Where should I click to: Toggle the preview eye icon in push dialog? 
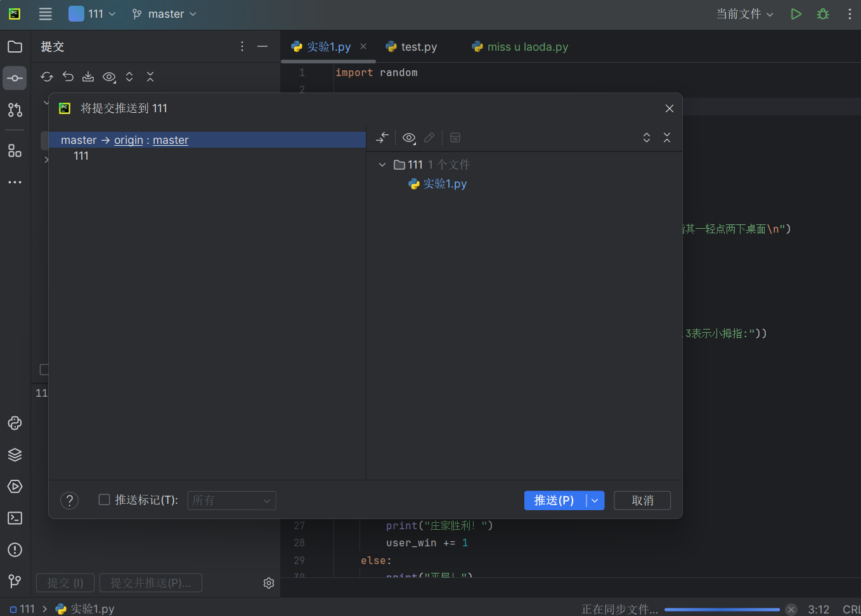(409, 138)
